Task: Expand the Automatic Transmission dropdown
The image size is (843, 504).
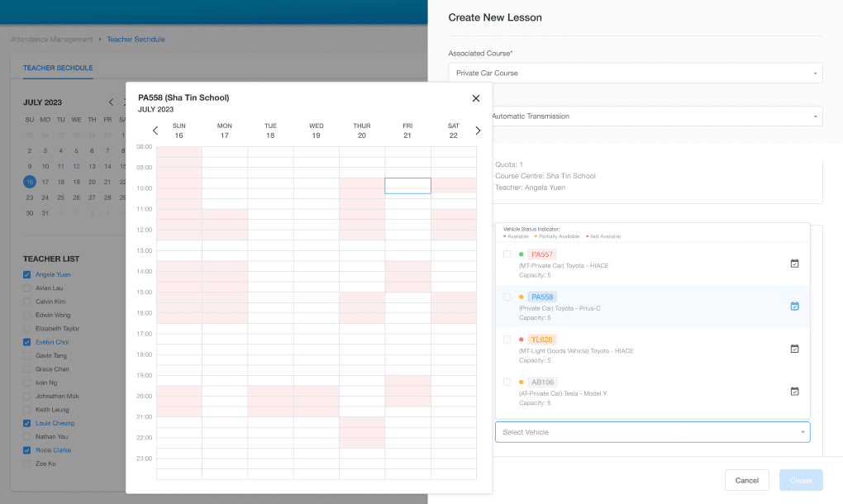Action: pos(637,116)
